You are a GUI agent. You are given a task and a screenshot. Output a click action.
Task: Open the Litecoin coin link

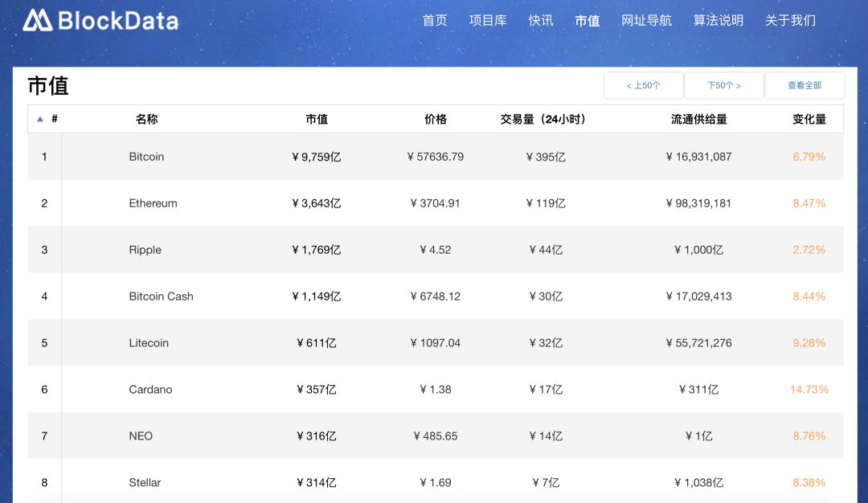[x=149, y=342]
